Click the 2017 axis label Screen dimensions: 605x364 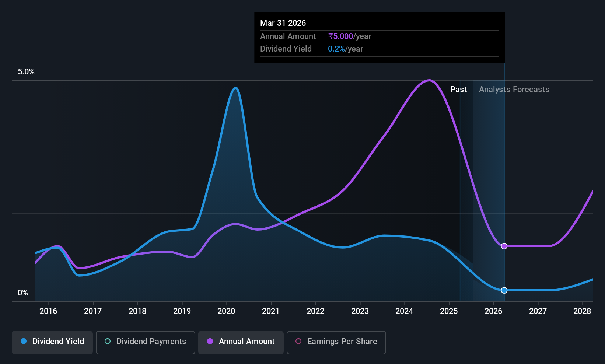coord(93,311)
